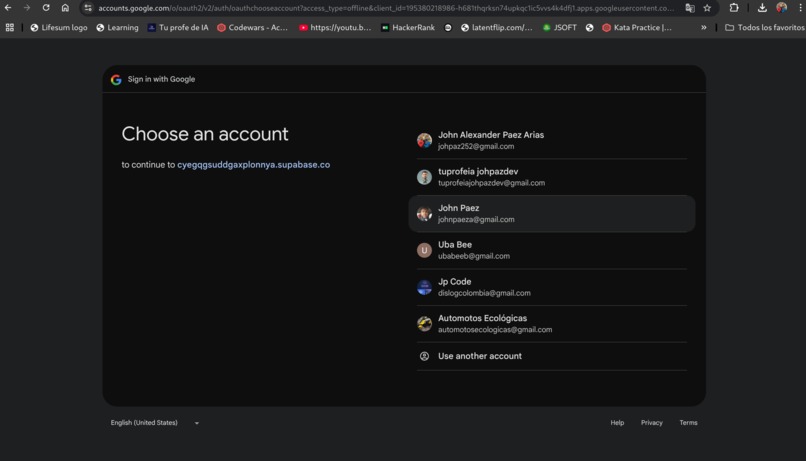Choose the John Paez account
Image resolution: width=806 pixels, height=461 pixels.
[552, 213]
